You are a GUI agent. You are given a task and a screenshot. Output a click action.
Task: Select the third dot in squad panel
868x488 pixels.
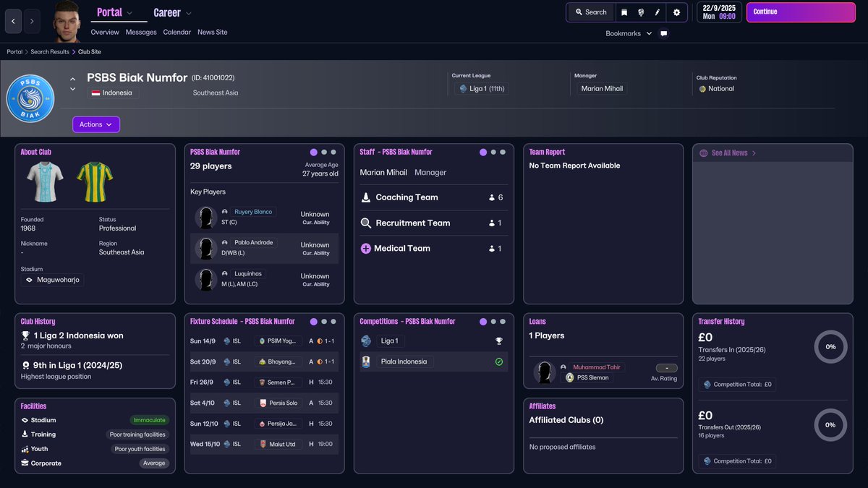point(333,153)
